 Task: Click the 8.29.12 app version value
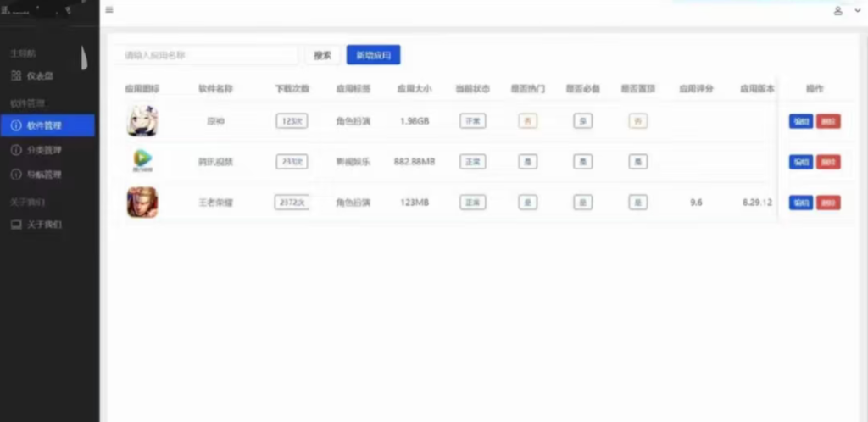pos(757,203)
